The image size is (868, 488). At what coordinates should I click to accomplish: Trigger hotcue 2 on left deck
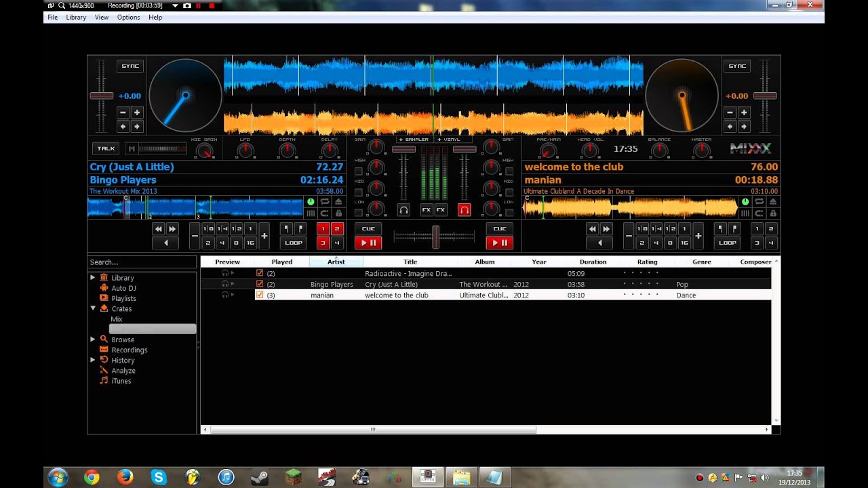(x=337, y=229)
